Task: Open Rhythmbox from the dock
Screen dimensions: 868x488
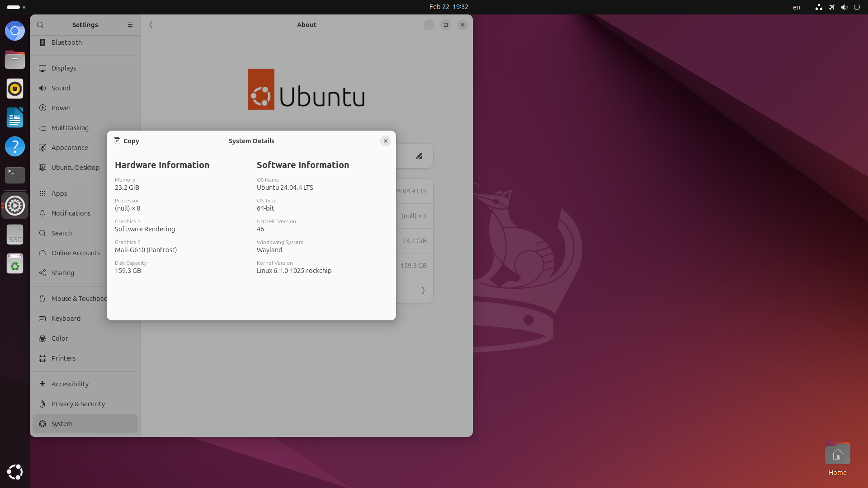Action: click(15, 89)
